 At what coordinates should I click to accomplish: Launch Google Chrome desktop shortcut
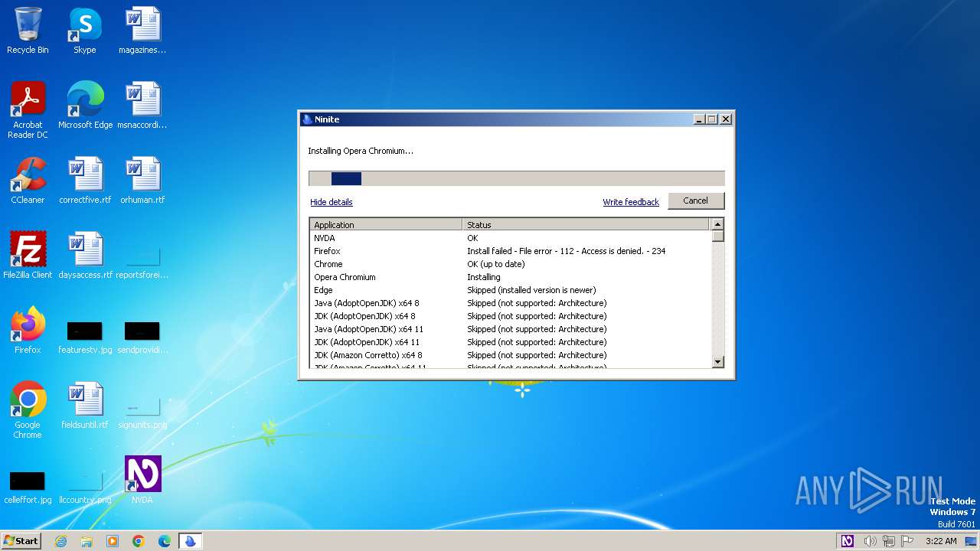28,410
